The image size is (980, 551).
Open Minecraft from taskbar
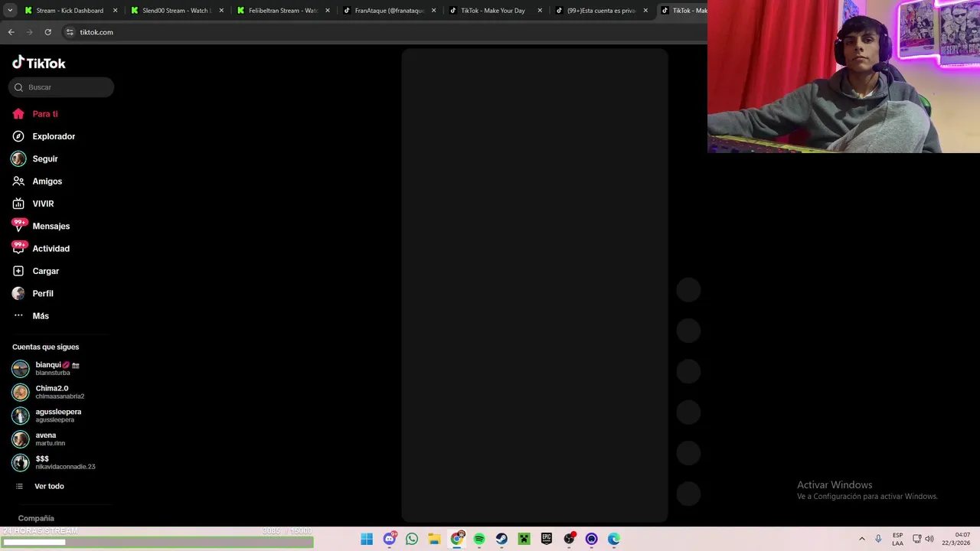pos(524,539)
